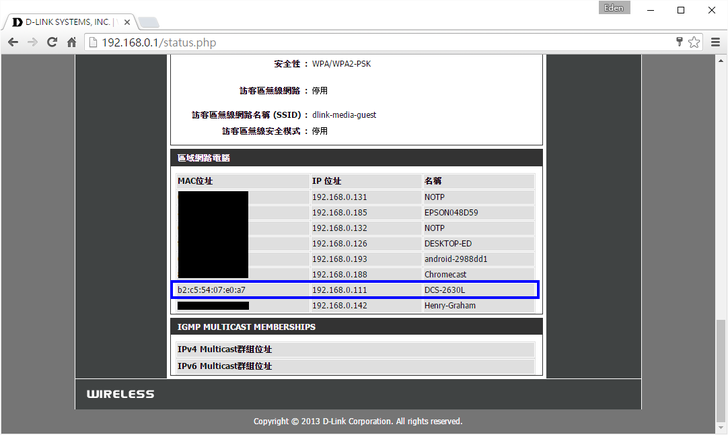This screenshot has height=435, width=728.
Task: Click the WIRELESS footer logo
Action: 120,394
